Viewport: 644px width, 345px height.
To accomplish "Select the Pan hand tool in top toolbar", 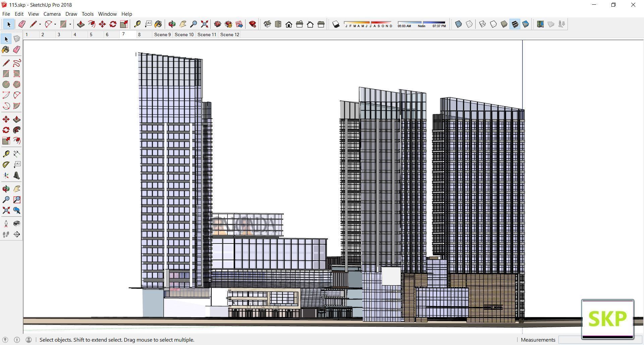I will coord(183,24).
